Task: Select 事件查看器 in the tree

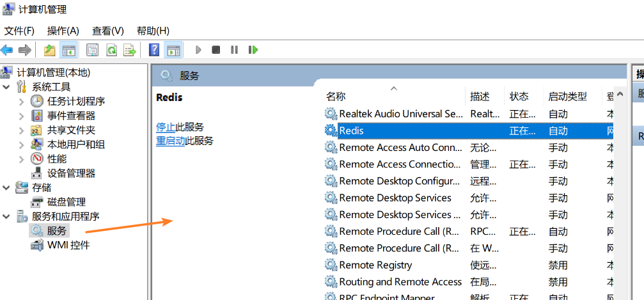Action: [x=71, y=116]
